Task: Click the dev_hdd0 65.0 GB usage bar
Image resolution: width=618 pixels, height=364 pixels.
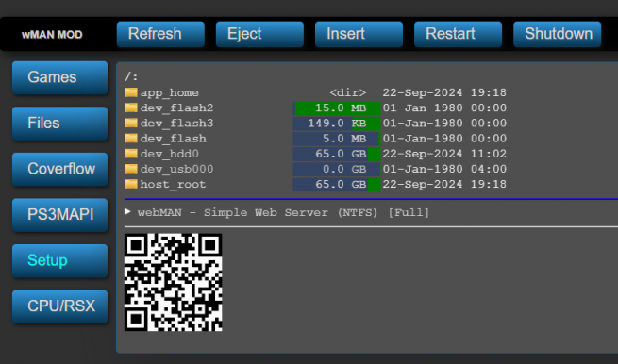Action: pos(337,154)
